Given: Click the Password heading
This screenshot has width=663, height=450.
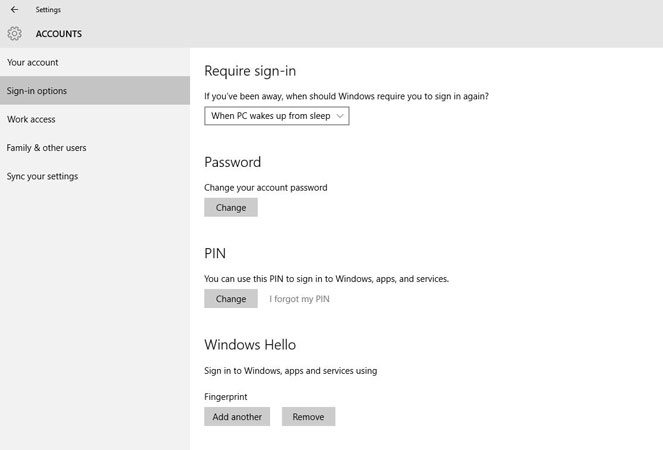Looking at the screenshot, I should [x=233, y=162].
